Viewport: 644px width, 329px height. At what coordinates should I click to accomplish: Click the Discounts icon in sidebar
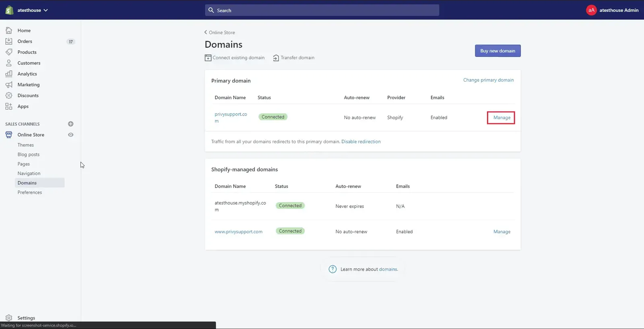9,96
